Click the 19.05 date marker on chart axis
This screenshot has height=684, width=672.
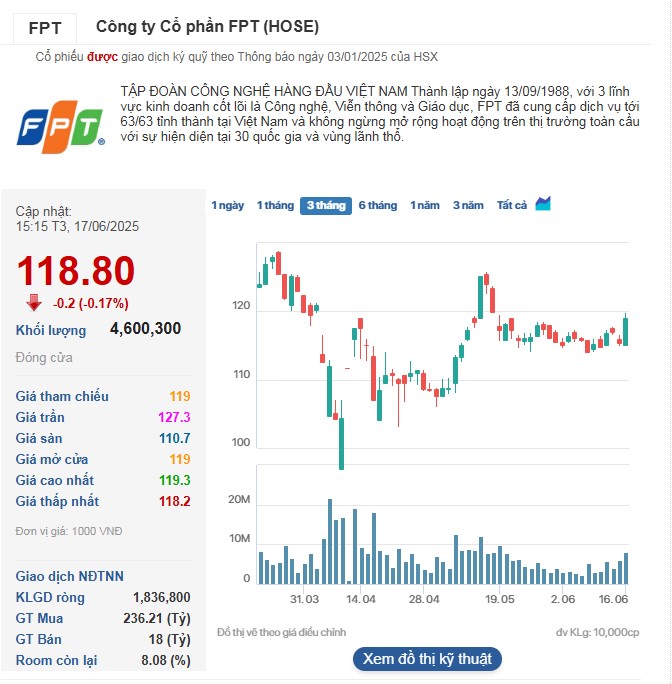click(x=499, y=599)
